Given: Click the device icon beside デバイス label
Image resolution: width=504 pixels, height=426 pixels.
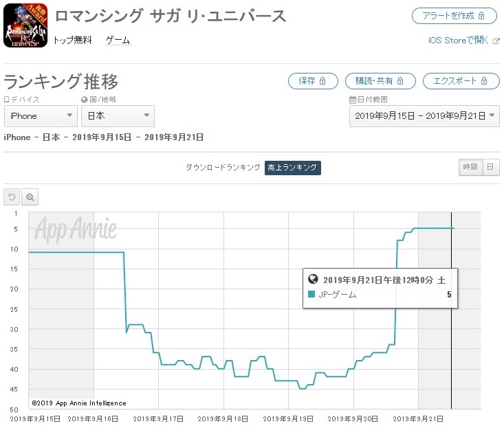Looking at the screenshot, I should [x=7, y=100].
